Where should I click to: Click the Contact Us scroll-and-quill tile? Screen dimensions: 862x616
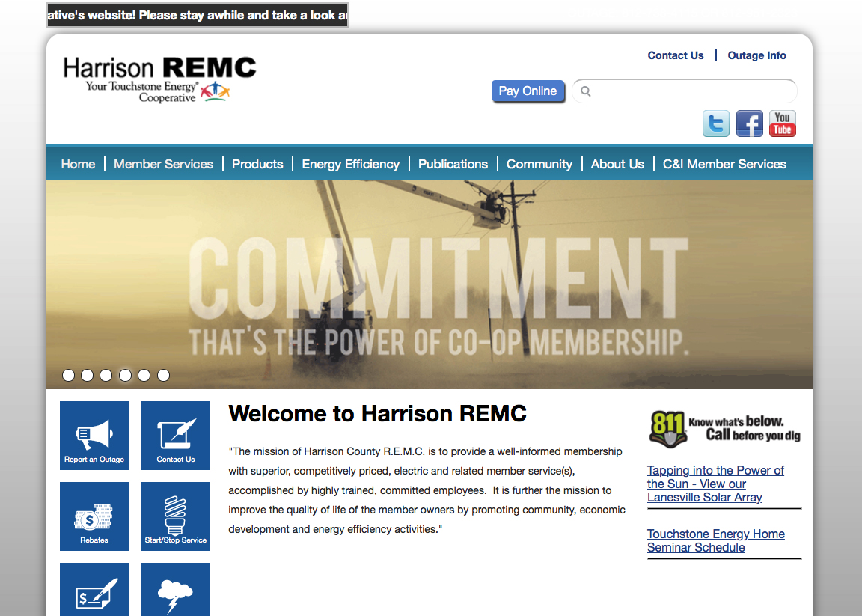[x=176, y=436]
